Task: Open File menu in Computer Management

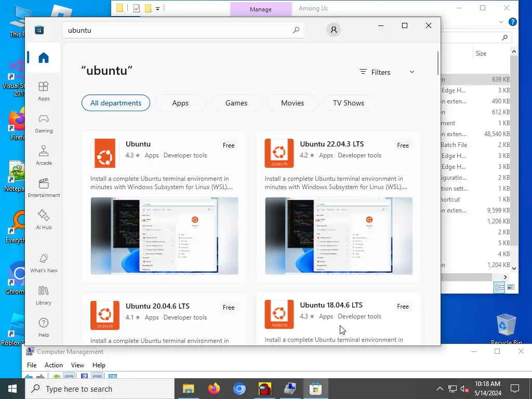Action: [32, 365]
